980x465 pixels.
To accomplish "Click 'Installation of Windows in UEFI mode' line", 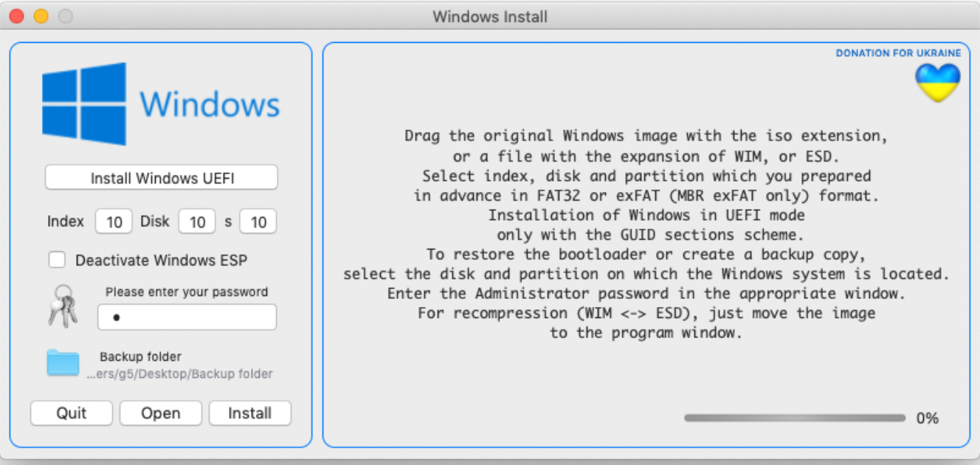I will 646,215.
